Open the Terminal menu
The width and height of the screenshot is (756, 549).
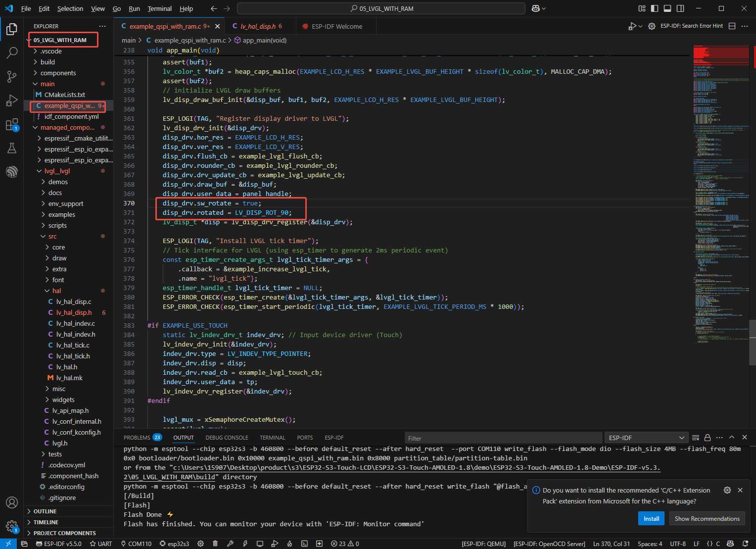click(159, 8)
